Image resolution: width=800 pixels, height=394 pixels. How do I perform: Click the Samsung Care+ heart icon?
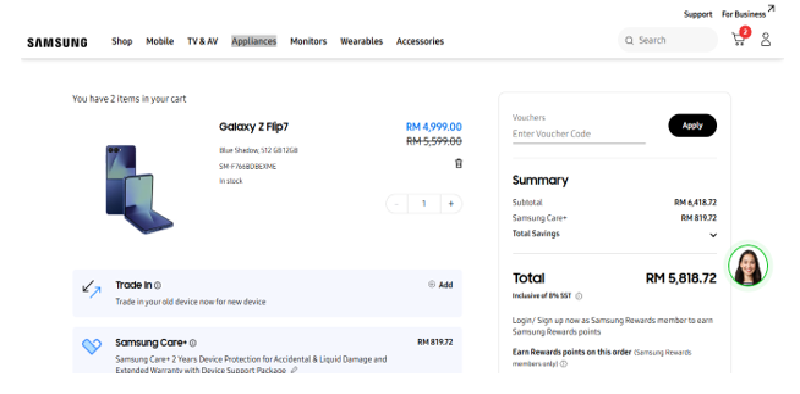[92, 347]
